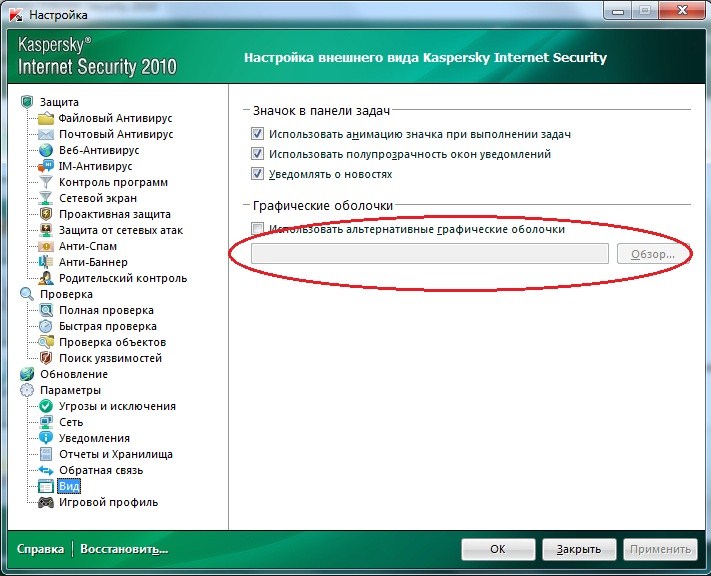Click the Файловый Антивирус folder icon

[x=46, y=118]
